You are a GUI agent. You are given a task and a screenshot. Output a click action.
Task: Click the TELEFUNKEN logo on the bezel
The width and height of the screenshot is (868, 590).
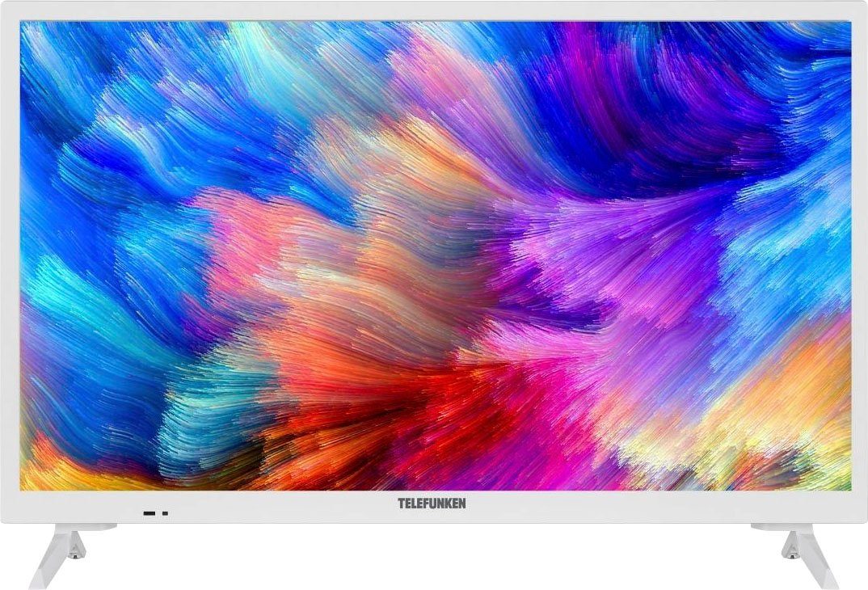click(x=432, y=503)
